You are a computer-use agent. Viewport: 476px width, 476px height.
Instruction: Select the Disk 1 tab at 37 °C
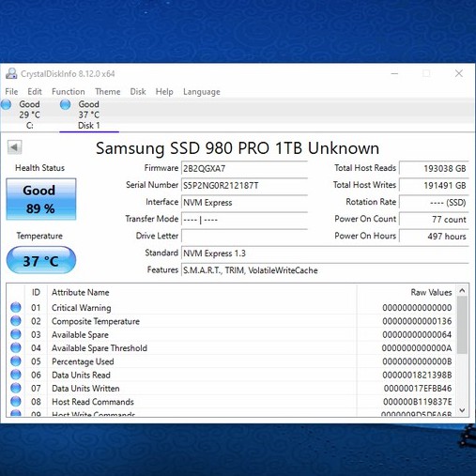(89, 115)
